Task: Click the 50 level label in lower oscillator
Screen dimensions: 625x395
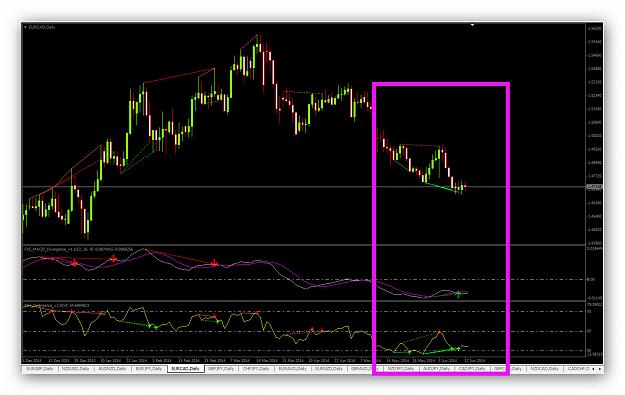Action: pos(589,331)
